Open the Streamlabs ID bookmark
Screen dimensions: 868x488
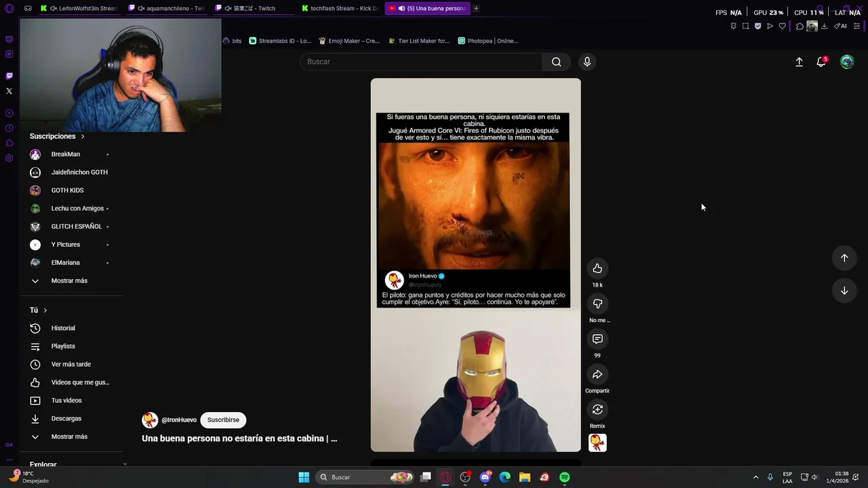tap(279, 41)
